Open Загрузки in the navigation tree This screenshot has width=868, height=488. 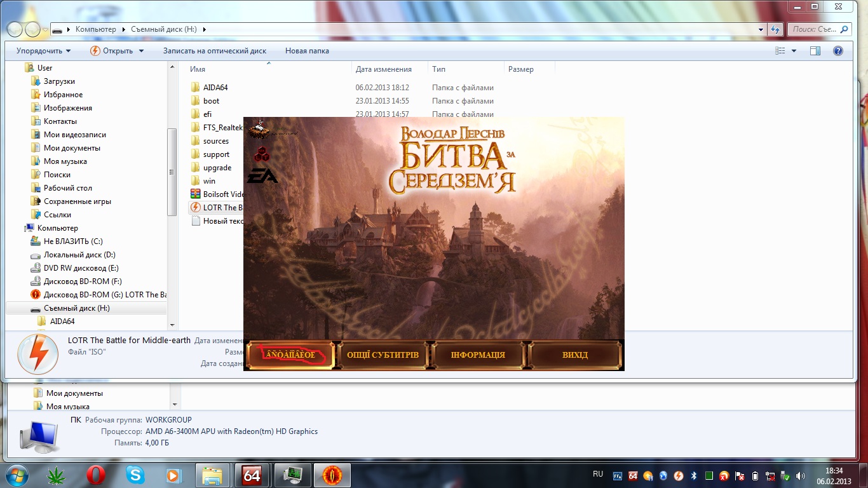coord(59,81)
